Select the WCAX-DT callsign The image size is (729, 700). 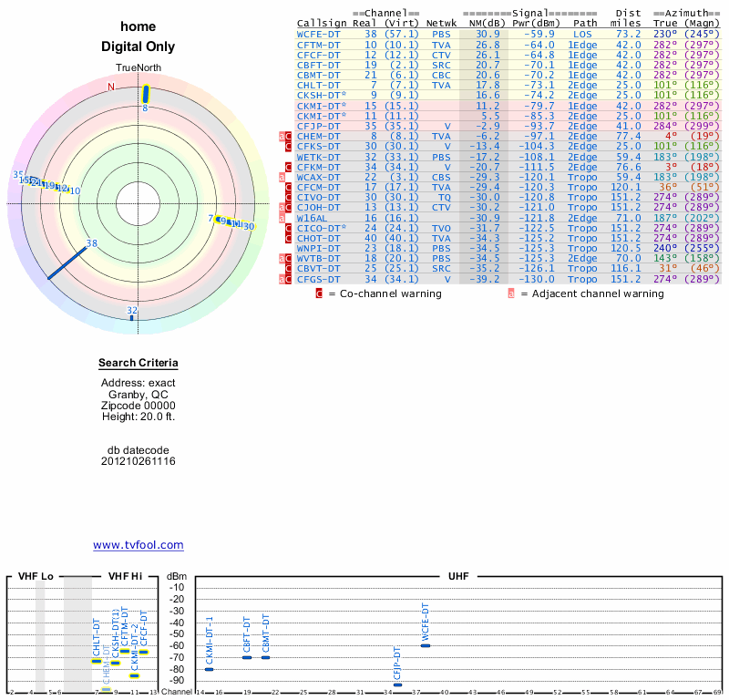(318, 177)
